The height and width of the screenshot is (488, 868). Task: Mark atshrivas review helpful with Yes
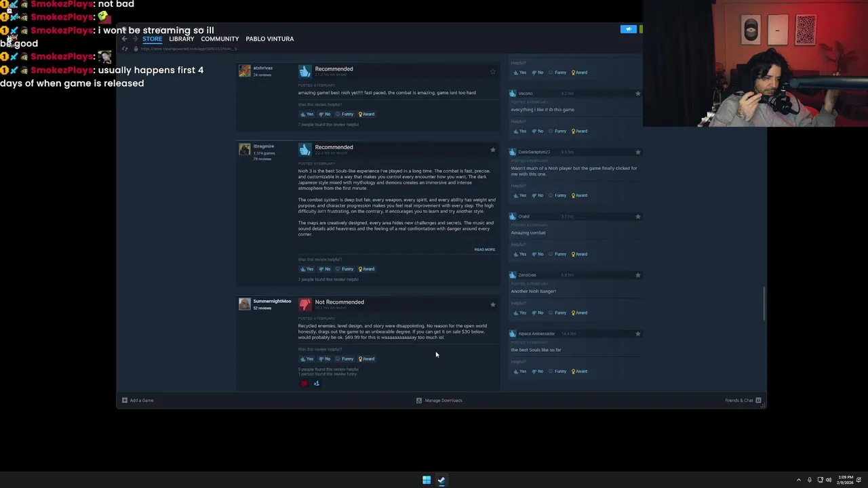point(307,114)
